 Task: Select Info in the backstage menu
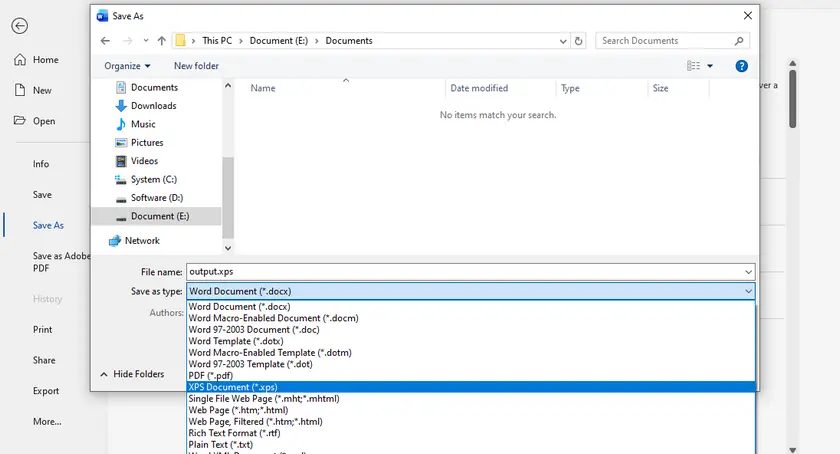[x=41, y=164]
